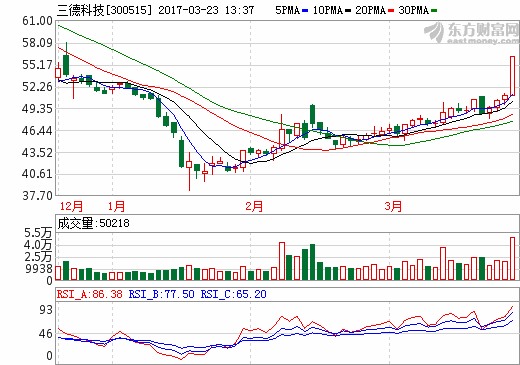
Task: Click the latest red volume bar
Action: (x=512, y=258)
